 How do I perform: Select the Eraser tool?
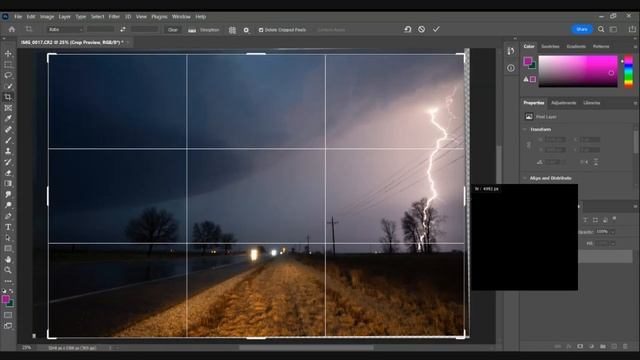8,173
